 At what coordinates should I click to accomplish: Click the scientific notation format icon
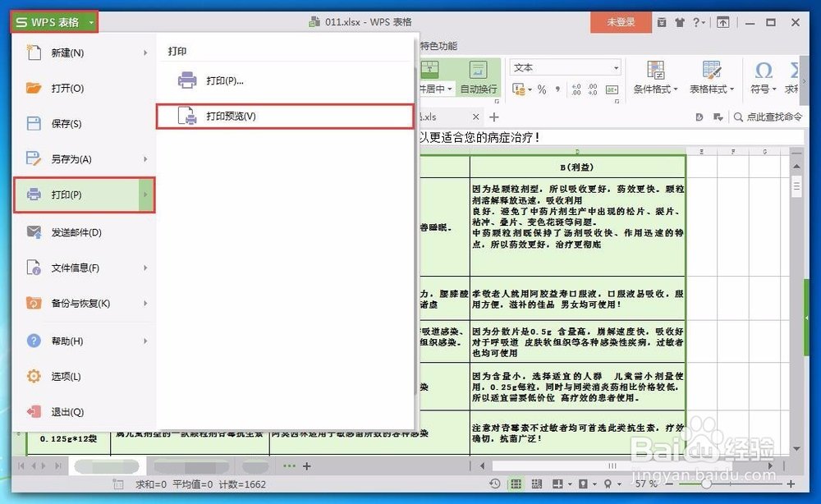pos(612,89)
